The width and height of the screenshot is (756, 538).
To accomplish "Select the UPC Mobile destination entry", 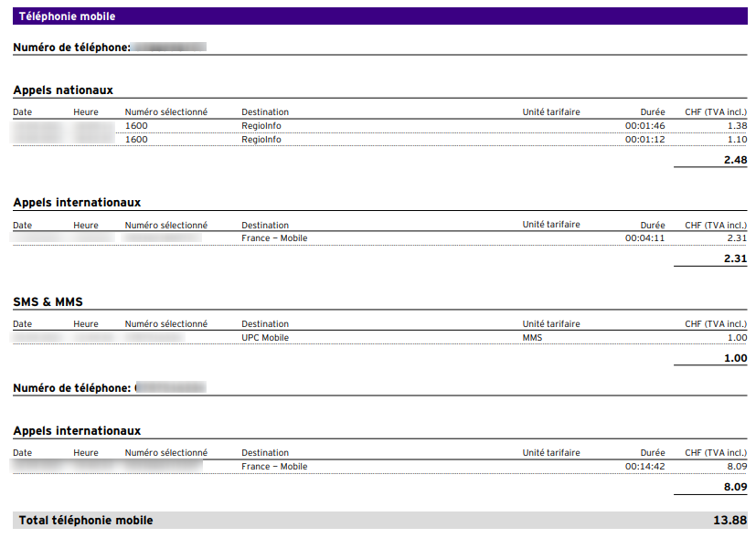I will 264,338.
